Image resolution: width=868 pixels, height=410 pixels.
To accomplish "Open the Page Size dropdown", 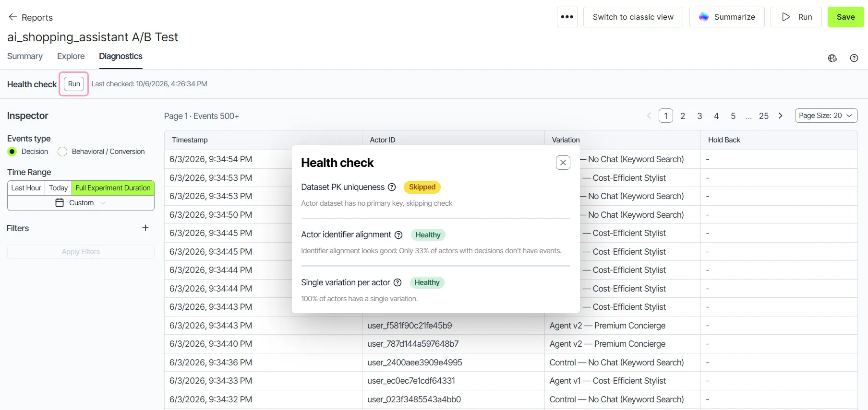I will pyautogui.click(x=826, y=116).
